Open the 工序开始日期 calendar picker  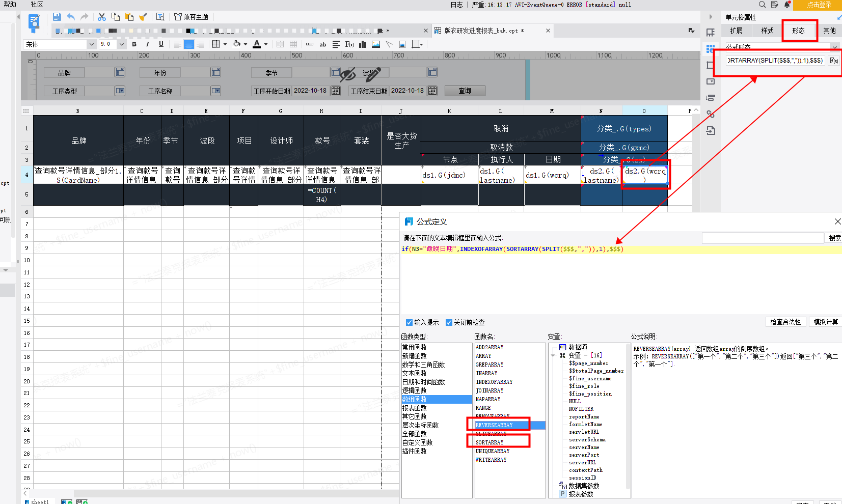[x=336, y=91]
